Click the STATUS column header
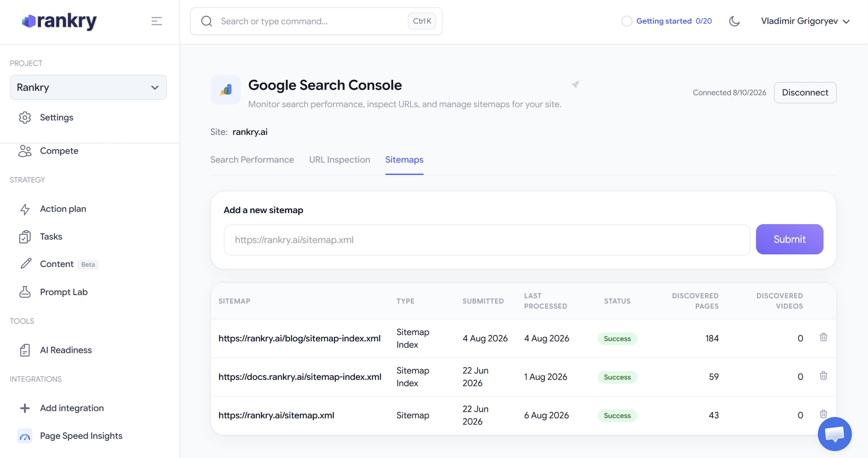This screenshot has height=458, width=868. point(617,301)
